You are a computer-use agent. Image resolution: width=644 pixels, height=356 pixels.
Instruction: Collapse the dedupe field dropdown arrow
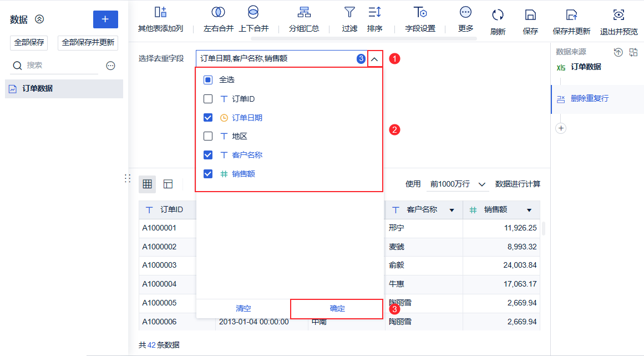[x=374, y=59]
